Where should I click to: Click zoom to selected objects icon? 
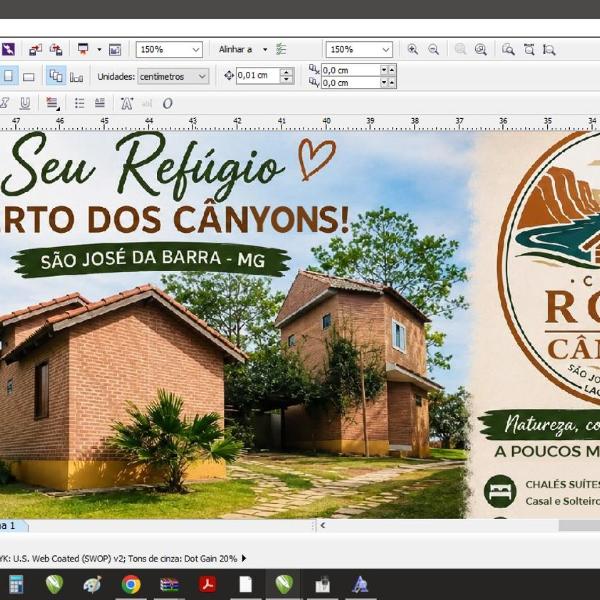460,49
